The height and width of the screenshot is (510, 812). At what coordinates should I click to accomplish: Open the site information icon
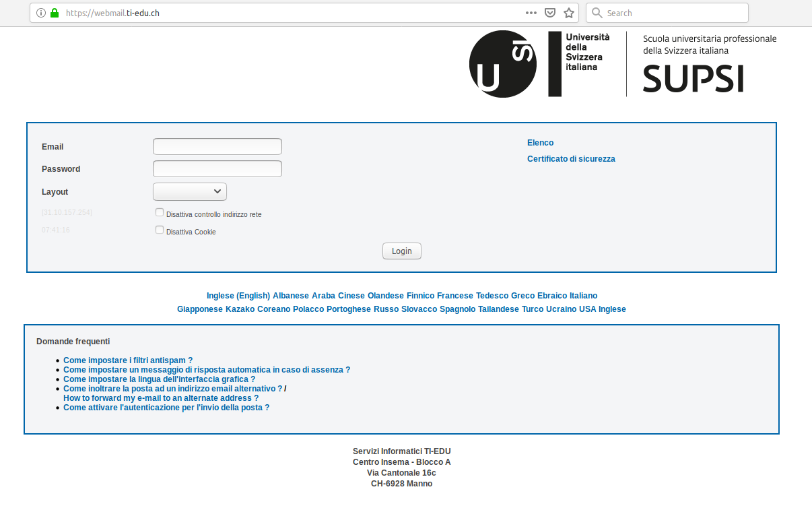point(42,12)
